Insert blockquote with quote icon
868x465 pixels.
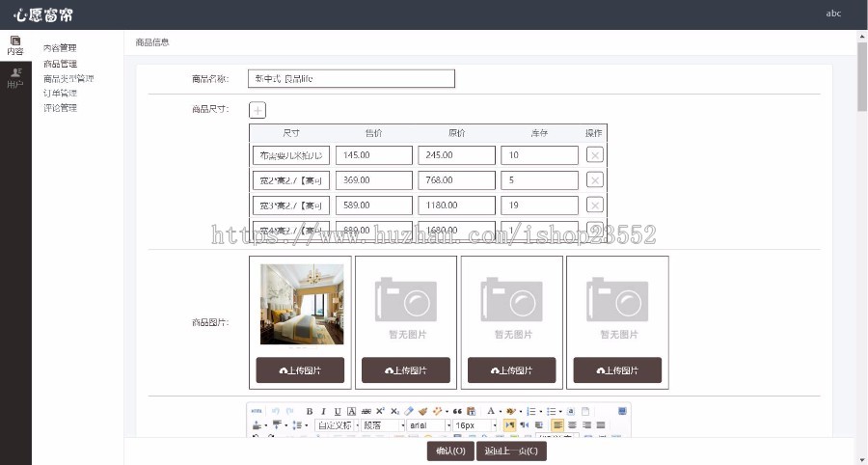(x=457, y=411)
